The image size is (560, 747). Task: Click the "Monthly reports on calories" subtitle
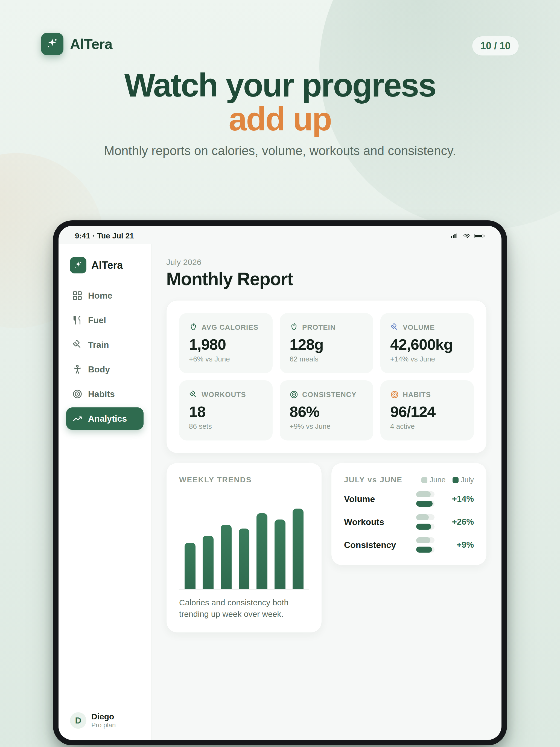(x=280, y=151)
